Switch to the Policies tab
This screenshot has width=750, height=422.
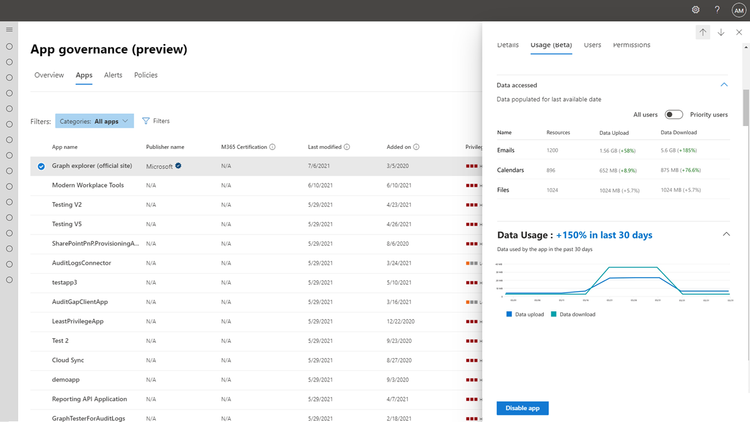(145, 75)
